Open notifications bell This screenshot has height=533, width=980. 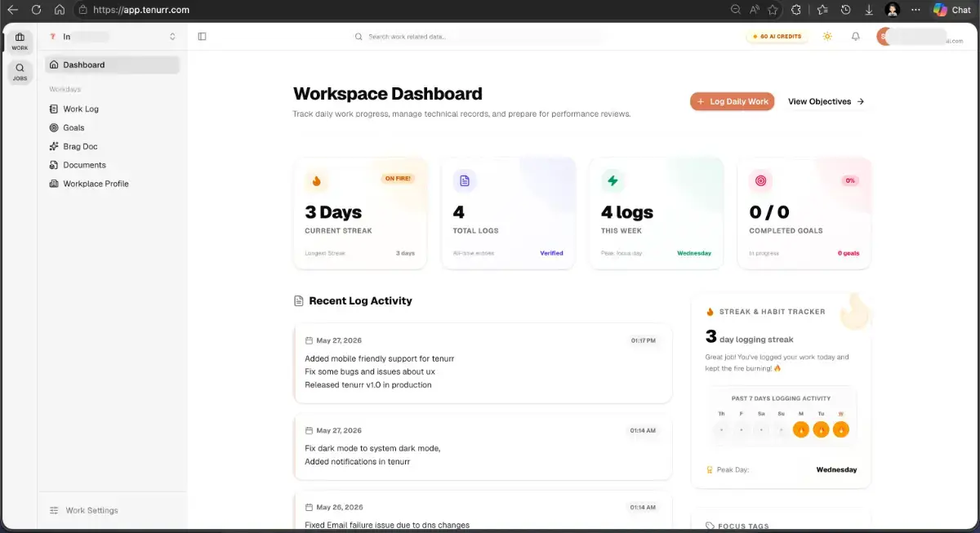click(x=856, y=37)
